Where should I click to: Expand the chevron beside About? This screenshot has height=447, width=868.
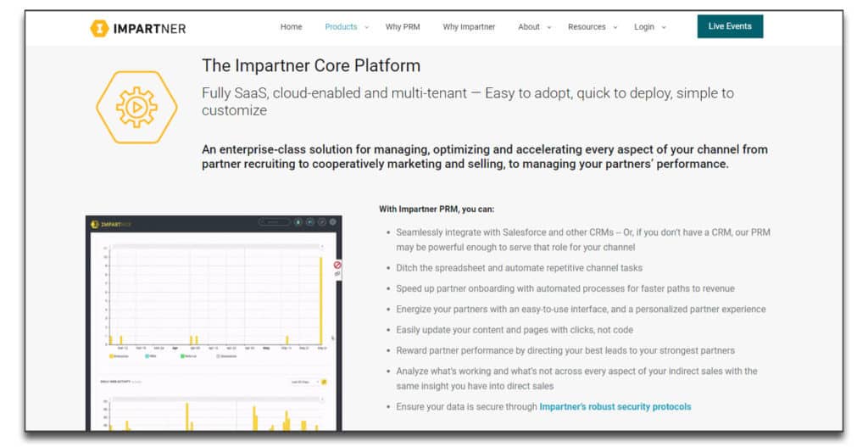point(549,27)
